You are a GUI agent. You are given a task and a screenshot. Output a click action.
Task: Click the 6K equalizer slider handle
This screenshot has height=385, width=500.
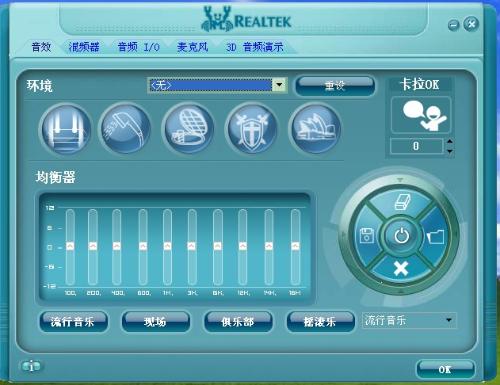point(218,246)
